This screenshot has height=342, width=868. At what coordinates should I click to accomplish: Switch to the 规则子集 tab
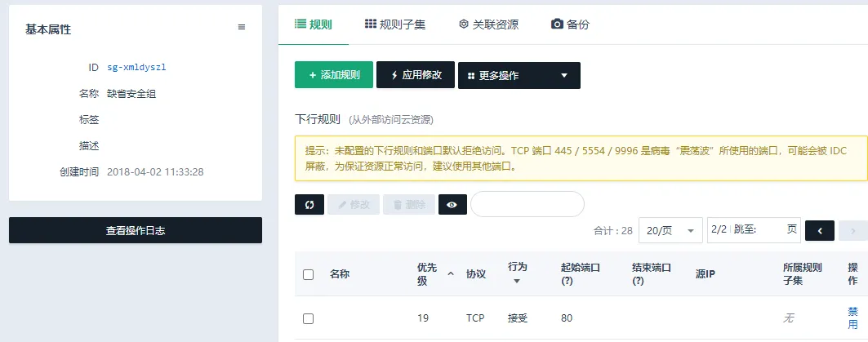point(394,24)
